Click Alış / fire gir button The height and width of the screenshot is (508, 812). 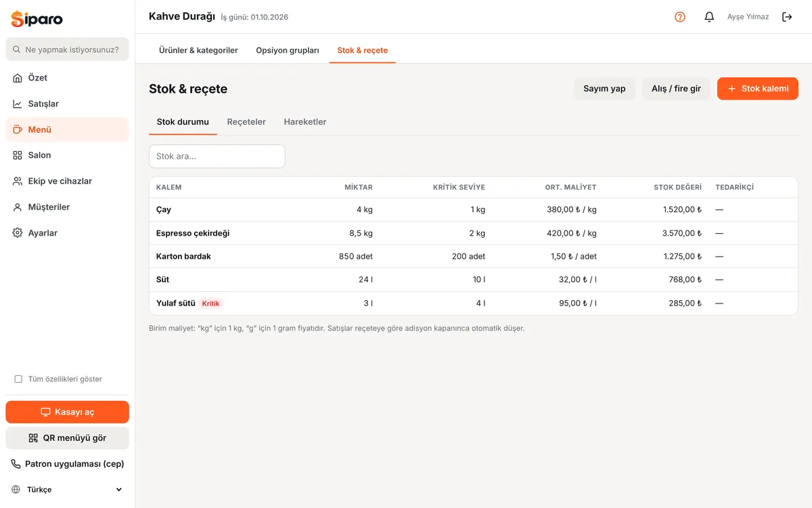click(x=676, y=89)
